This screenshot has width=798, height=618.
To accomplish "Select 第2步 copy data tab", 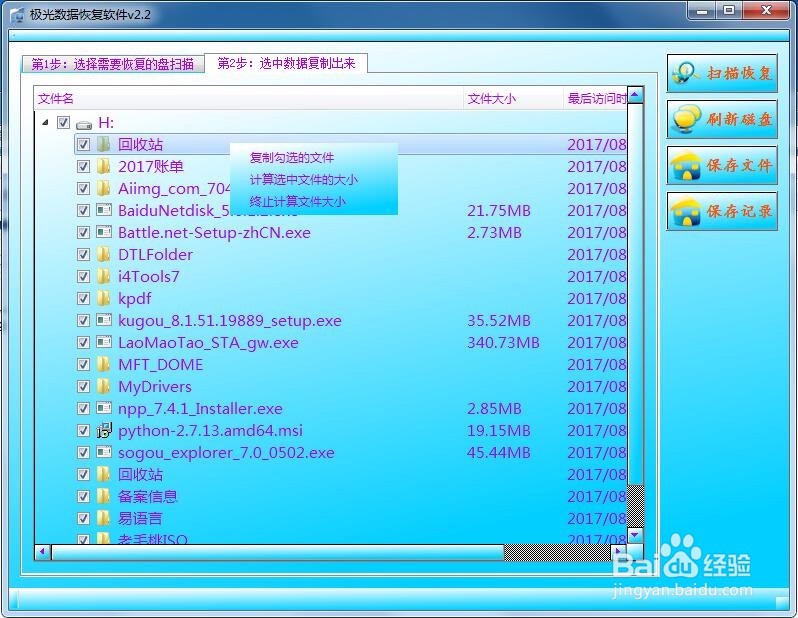I will [x=286, y=63].
